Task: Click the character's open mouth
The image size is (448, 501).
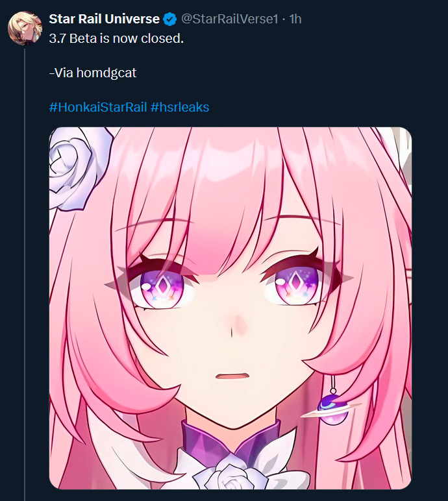Action: click(232, 376)
